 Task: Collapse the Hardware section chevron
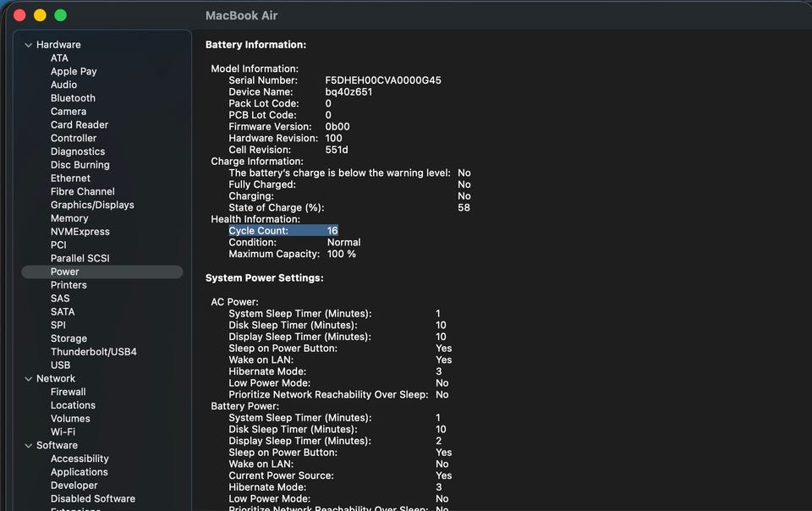click(29, 45)
